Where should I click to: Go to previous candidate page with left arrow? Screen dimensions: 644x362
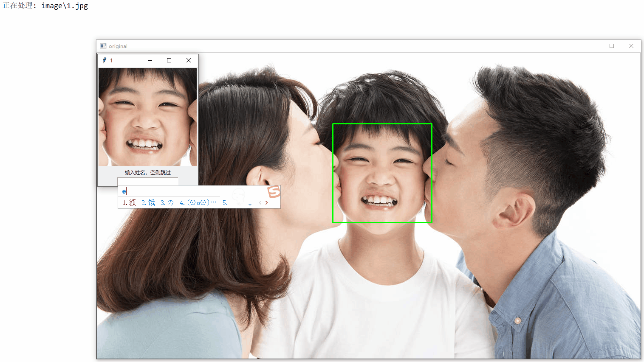[260, 202]
